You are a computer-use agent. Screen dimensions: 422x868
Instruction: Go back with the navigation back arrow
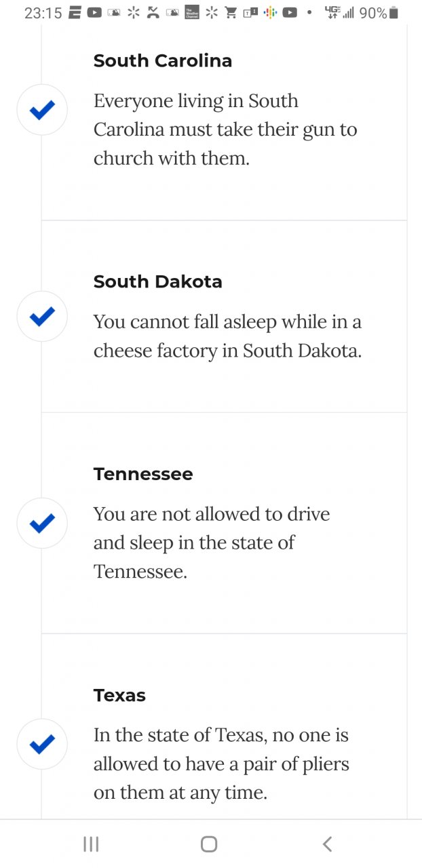click(x=327, y=844)
